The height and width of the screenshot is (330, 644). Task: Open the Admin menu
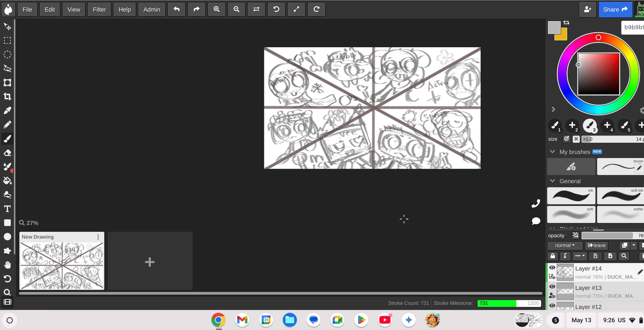151,9
